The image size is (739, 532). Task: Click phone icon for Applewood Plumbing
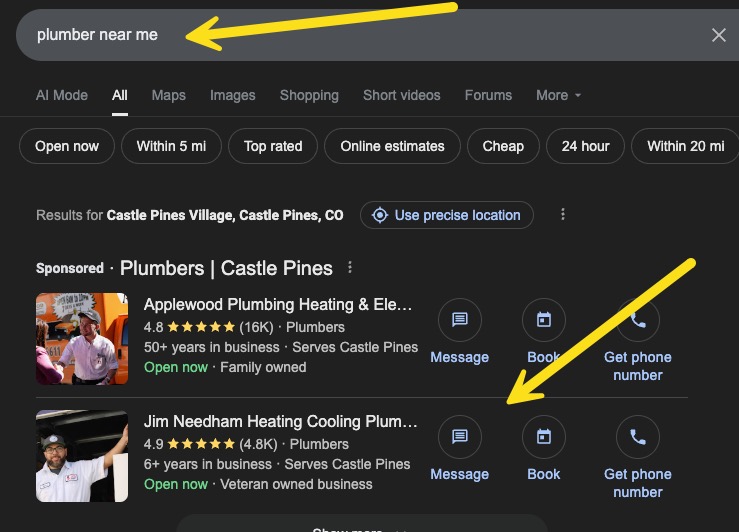click(638, 320)
